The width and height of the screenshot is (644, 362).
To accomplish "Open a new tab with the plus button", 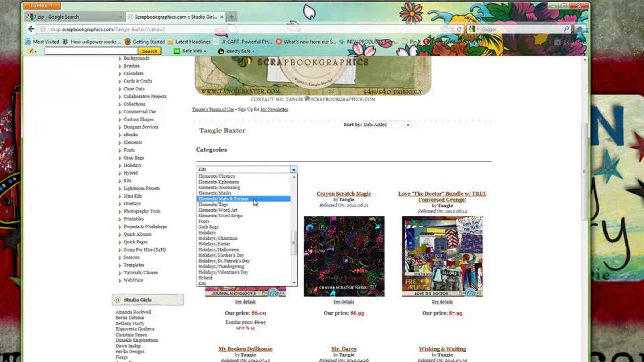I will 232,17.
